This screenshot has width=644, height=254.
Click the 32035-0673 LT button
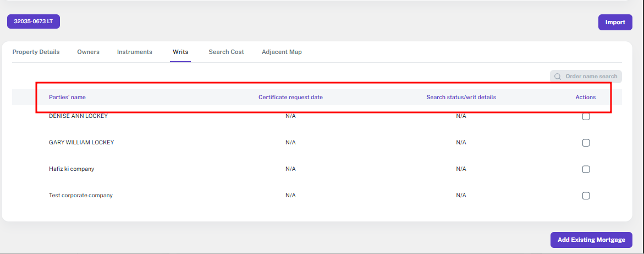point(33,21)
